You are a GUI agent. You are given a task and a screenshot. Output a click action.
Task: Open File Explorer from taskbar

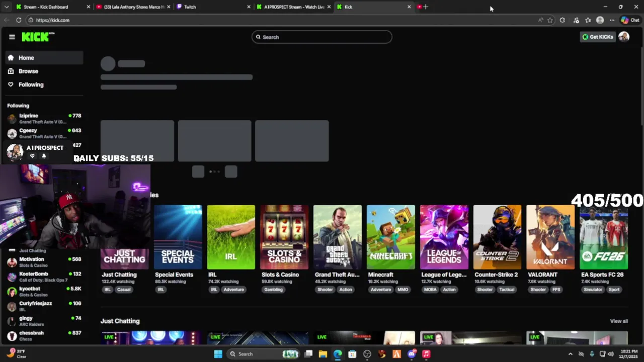pyautogui.click(x=323, y=354)
